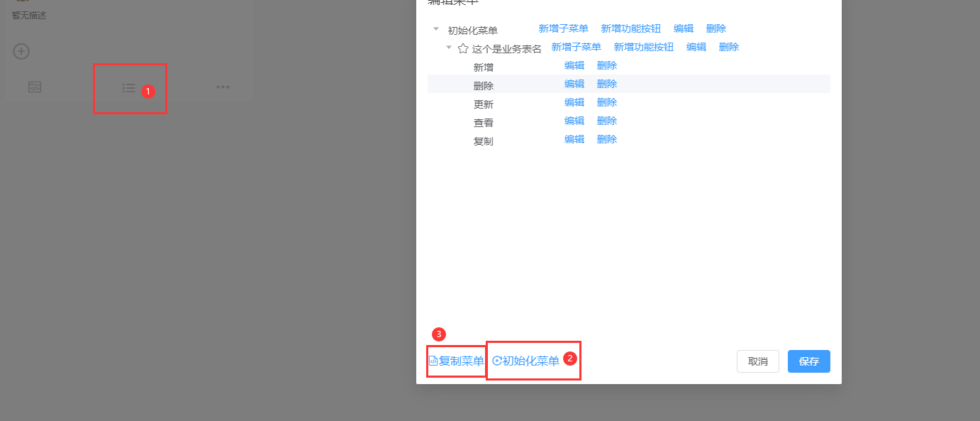The height and width of the screenshot is (421, 980).
Task: Click the circled plus add icon
Action: [x=21, y=51]
